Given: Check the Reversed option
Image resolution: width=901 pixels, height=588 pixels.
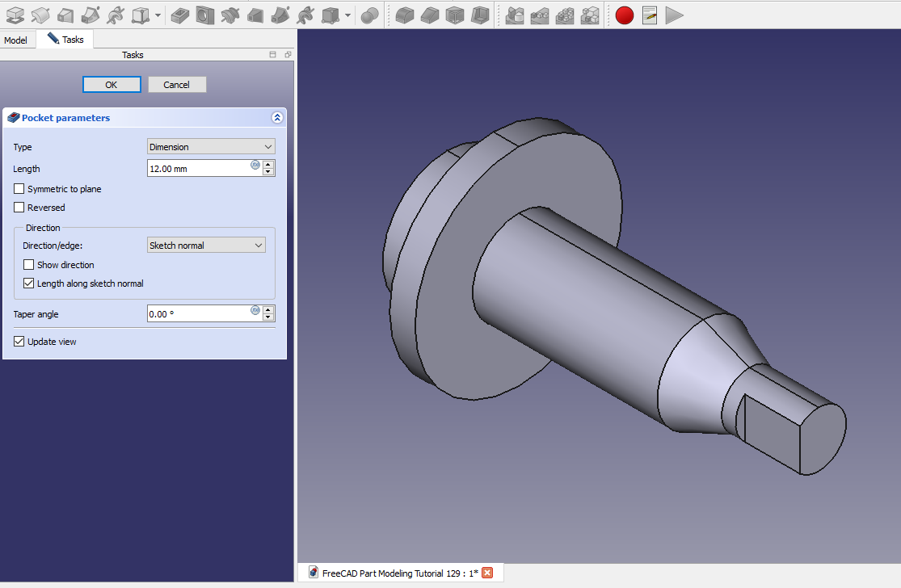Looking at the screenshot, I should tap(19, 208).
